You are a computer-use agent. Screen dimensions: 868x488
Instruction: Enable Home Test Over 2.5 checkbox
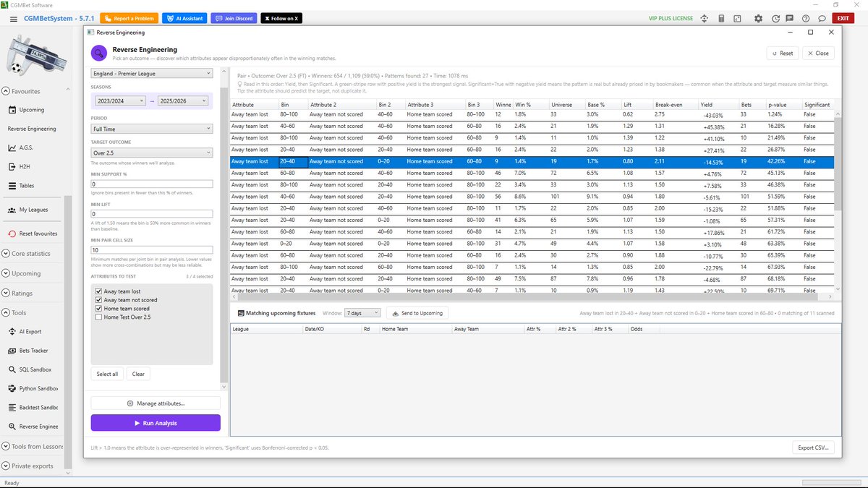[99, 317]
